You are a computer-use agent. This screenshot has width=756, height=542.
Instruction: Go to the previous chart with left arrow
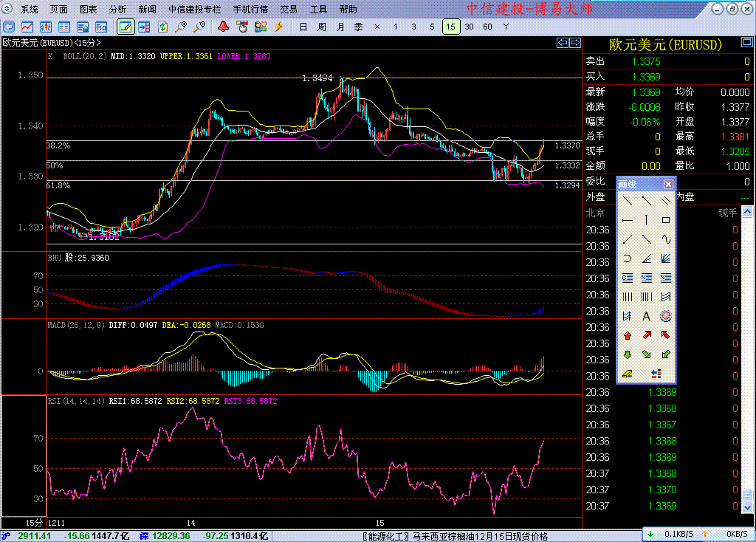click(563, 42)
